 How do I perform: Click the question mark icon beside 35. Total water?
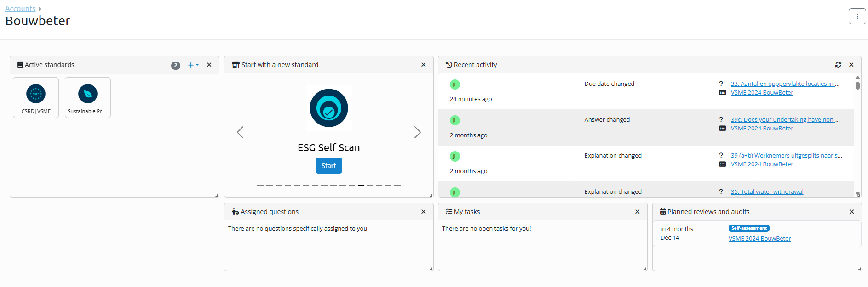tap(721, 191)
